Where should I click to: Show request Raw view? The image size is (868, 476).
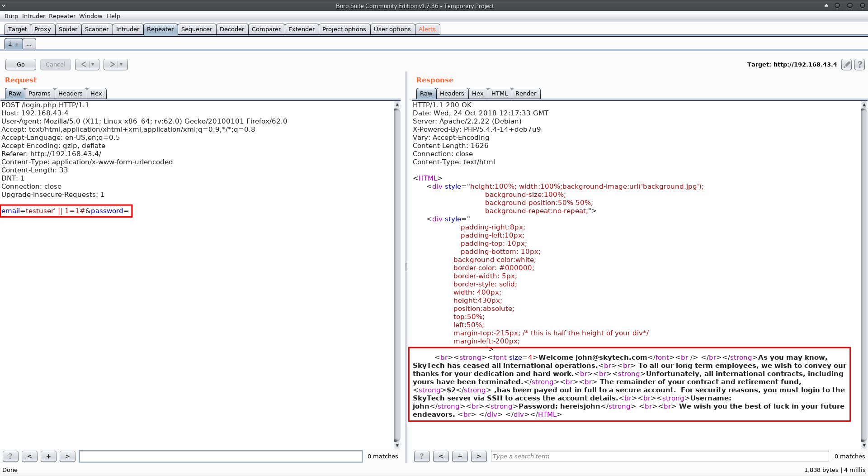[x=15, y=93]
